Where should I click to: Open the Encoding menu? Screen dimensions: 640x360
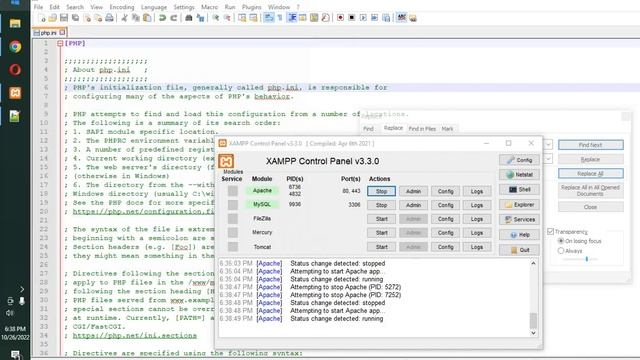[122, 7]
